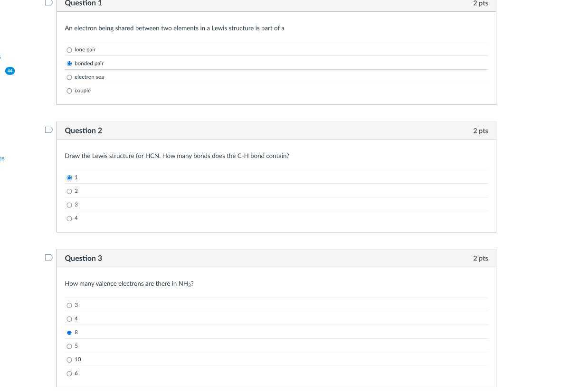Image resolution: width=570 pixels, height=392 pixels.
Task: Select 3 for NH3 valence electrons
Action: coord(69,306)
